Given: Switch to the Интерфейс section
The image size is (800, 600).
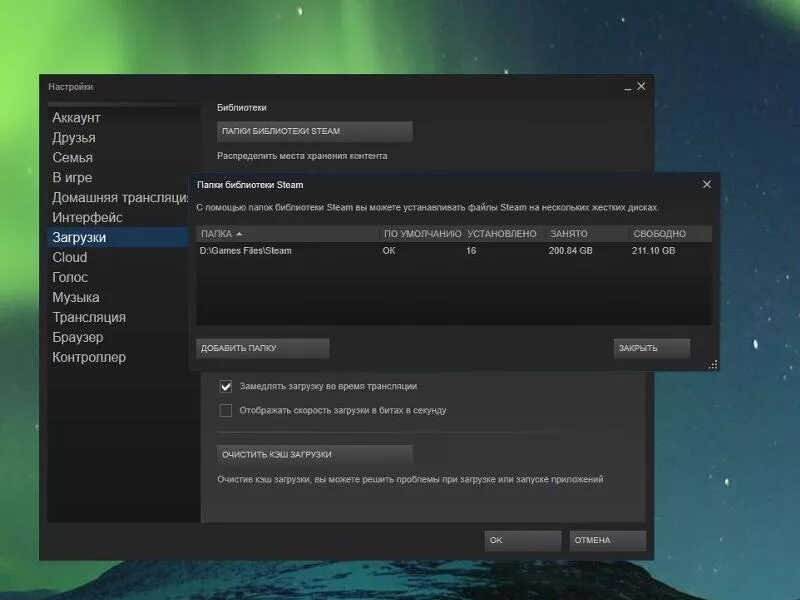Looking at the screenshot, I should [87, 217].
